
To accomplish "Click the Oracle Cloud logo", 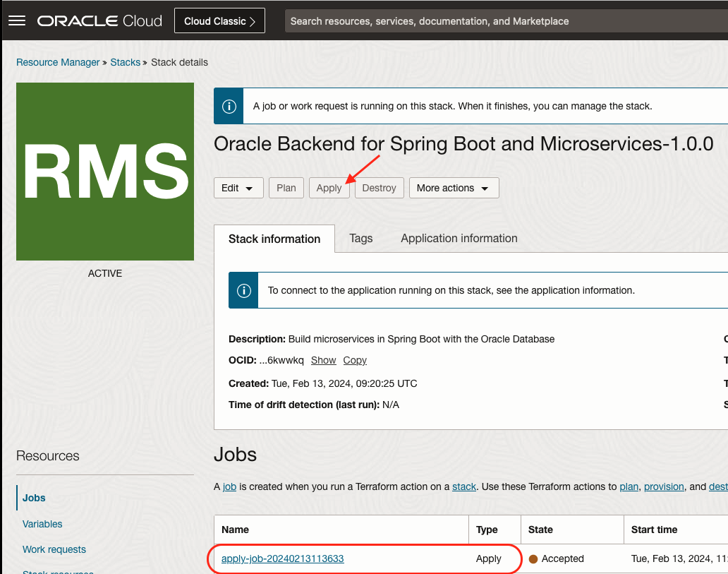I will point(99,21).
